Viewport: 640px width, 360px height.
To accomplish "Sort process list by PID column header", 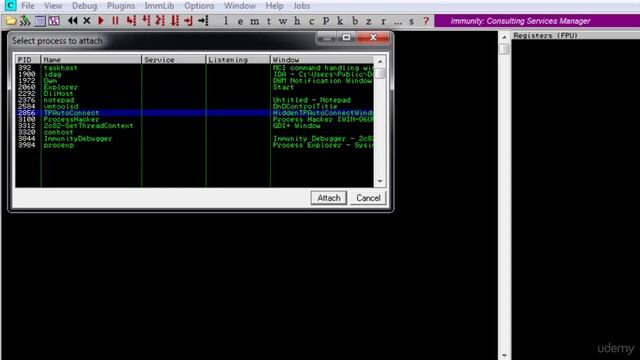I will pos(28,60).
